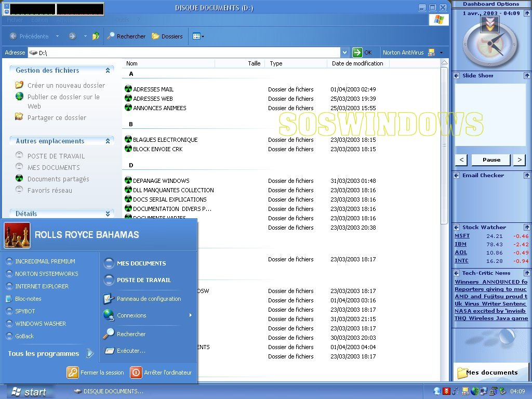The width and height of the screenshot is (532, 399).
Task: Click the red arrow tray icon
Action: [x=446, y=391]
